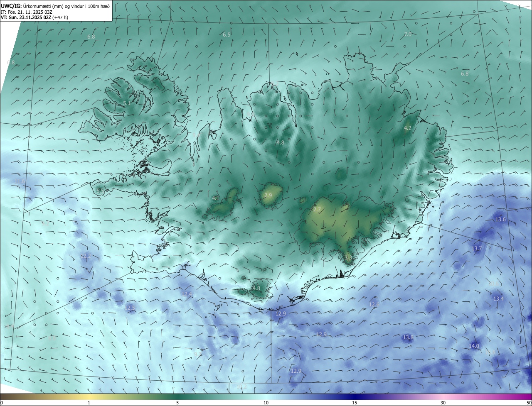Click the 2.9 label on the small glacier
The height and width of the screenshot is (406, 532).
tap(268, 195)
